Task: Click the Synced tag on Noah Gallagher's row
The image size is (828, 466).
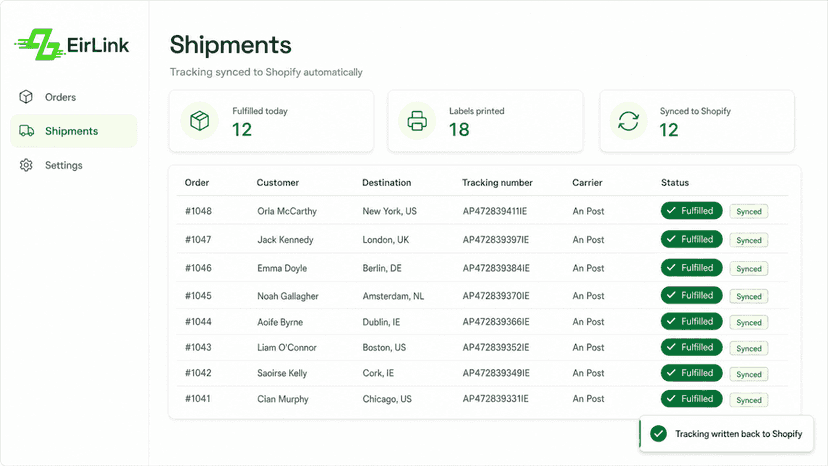Action: (x=749, y=296)
